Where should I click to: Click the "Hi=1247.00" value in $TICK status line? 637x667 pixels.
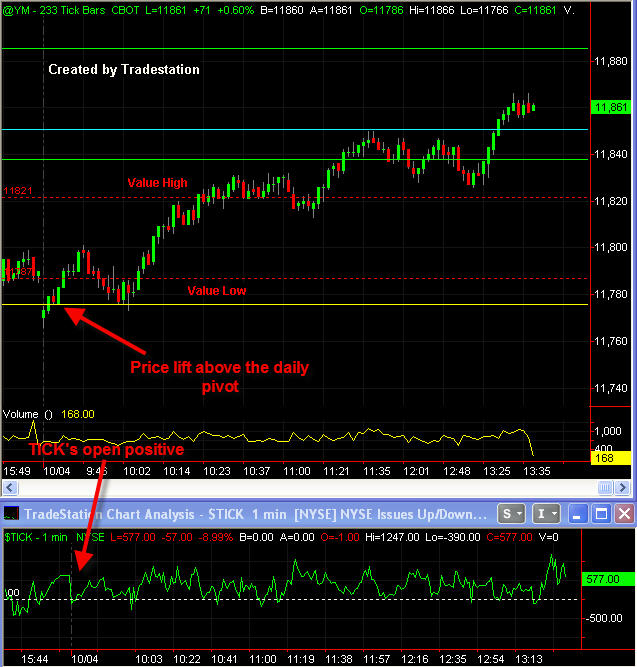pos(392,537)
